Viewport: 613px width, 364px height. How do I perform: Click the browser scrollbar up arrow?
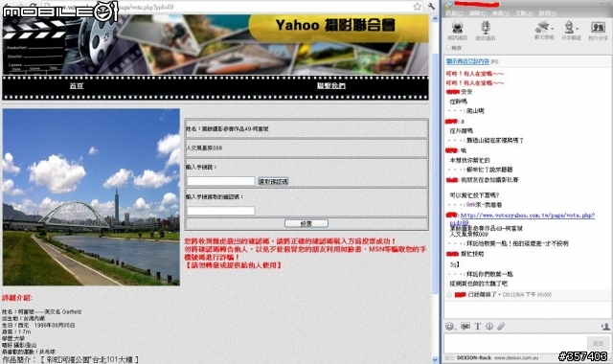point(435,18)
